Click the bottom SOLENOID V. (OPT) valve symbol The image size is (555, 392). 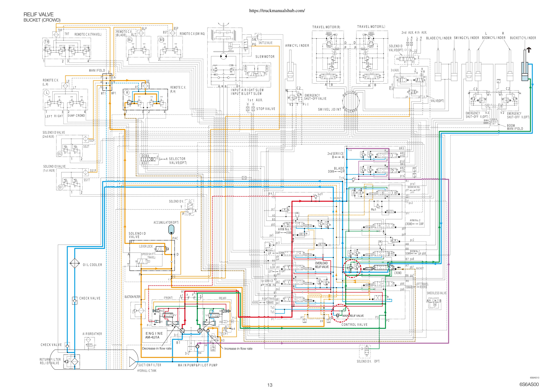[365, 351]
